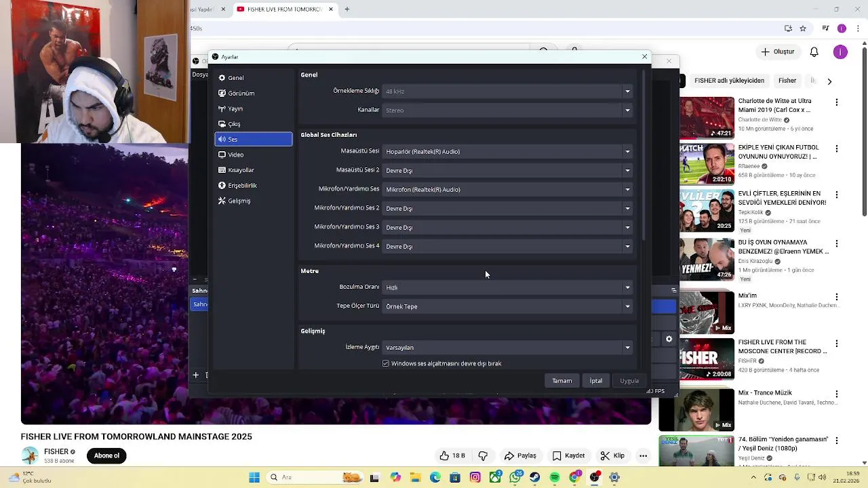Open File Explorer from taskbar
The image size is (868, 488).
415,477
